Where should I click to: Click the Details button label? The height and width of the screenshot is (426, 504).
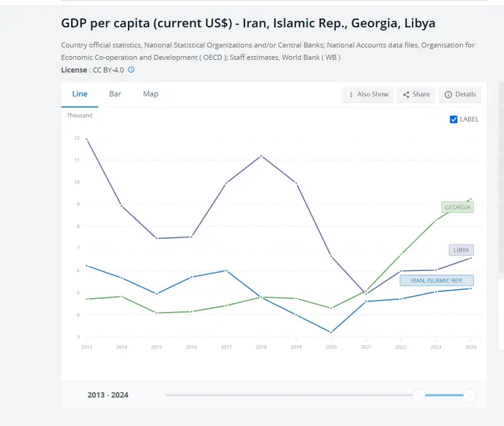(x=466, y=95)
